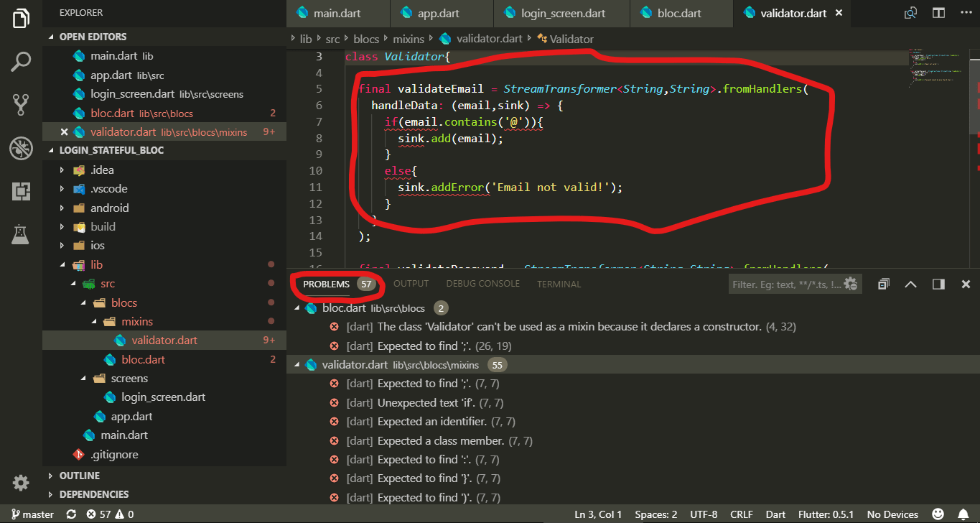Open the Debug view icon
This screenshot has height=523, width=980.
click(21, 148)
